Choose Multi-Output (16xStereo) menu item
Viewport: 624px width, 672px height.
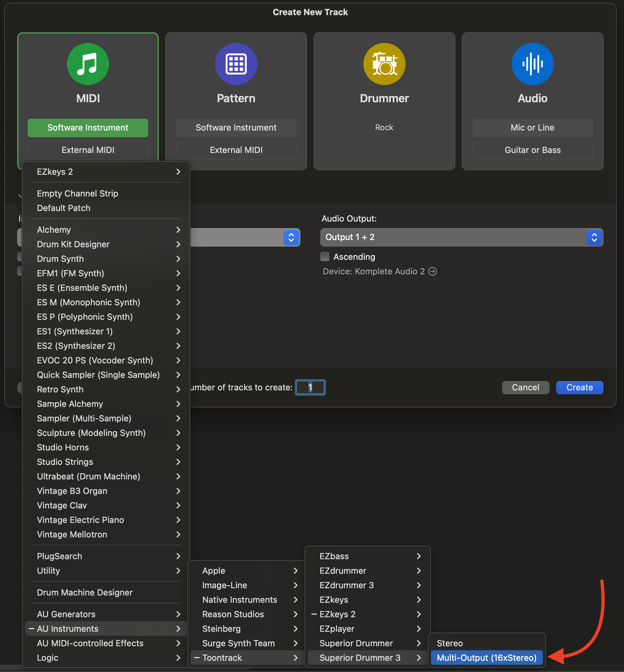[486, 657]
